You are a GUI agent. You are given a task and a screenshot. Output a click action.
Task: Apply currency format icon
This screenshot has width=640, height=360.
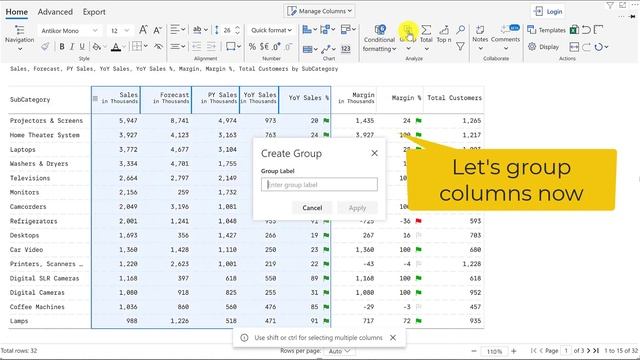264,47
